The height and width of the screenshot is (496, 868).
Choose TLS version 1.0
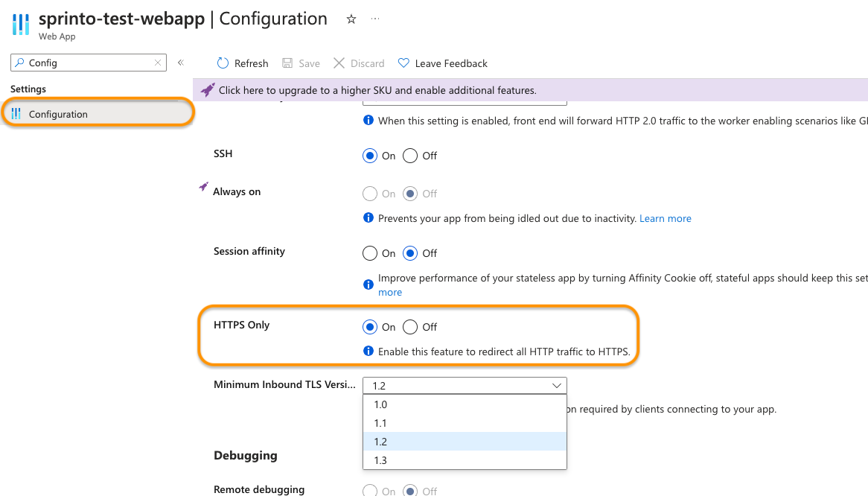point(465,404)
